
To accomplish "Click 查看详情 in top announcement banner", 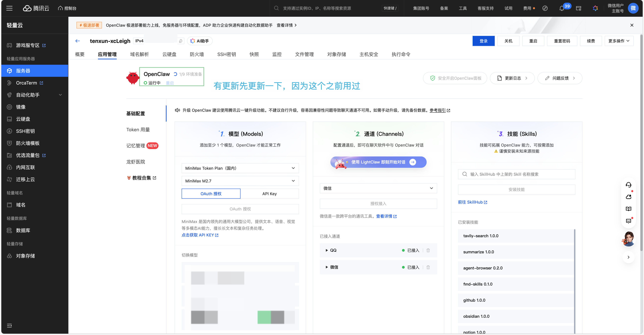I will (286, 25).
